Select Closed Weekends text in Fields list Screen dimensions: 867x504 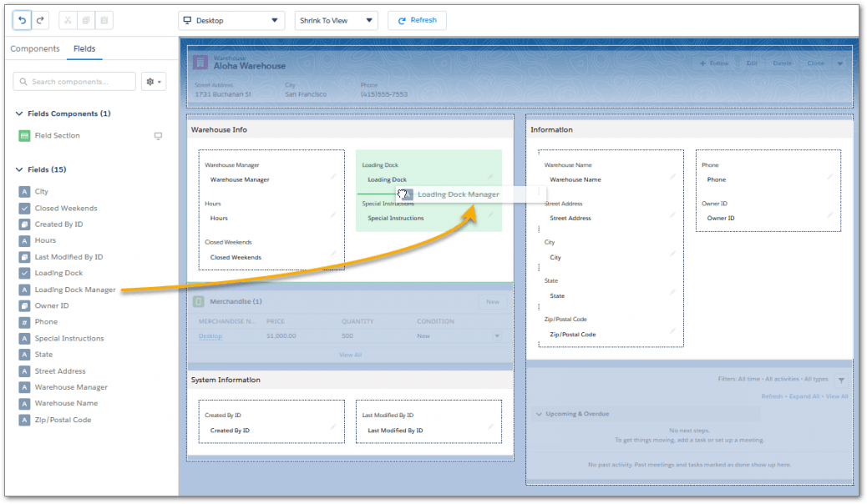click(66, 209)
